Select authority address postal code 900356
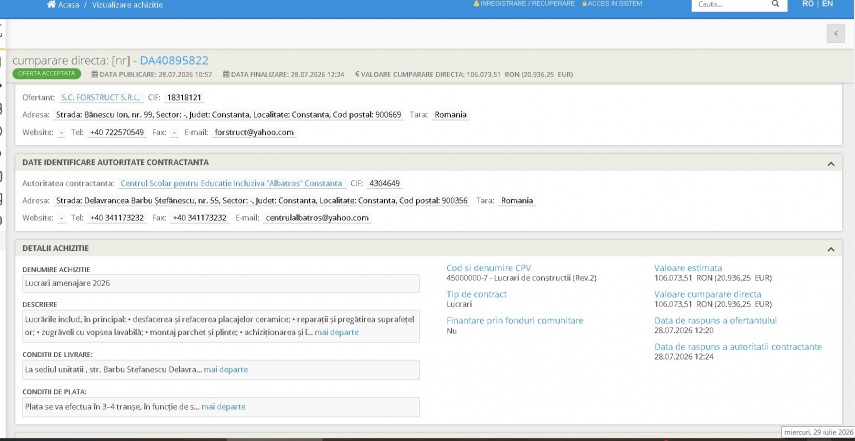Screen dimensions: 855x441 (x=455, y=201)
